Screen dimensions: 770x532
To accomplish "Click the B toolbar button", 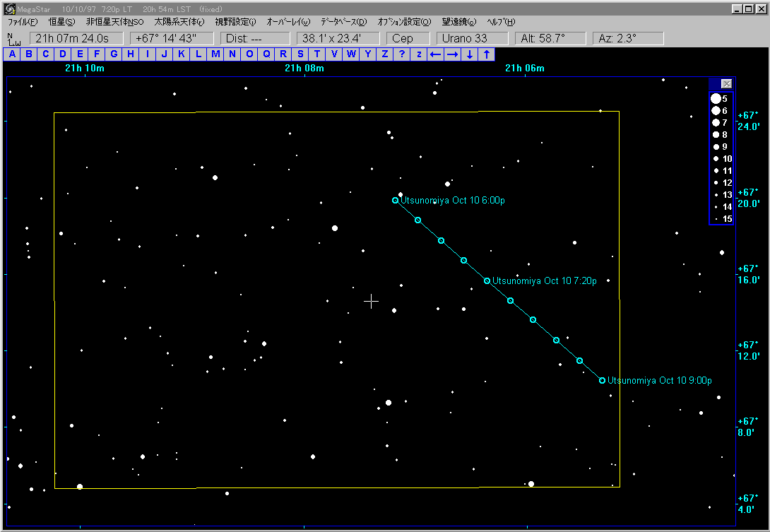I will (29, 54).
